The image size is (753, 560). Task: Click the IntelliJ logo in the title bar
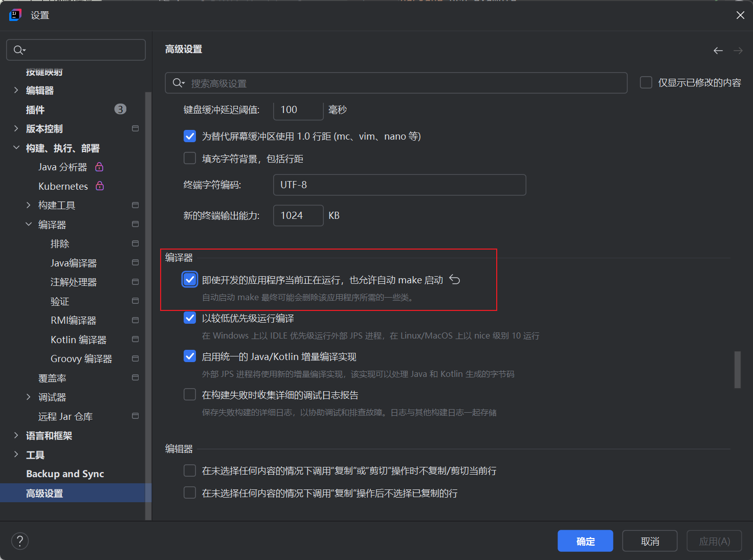(15, 15)
